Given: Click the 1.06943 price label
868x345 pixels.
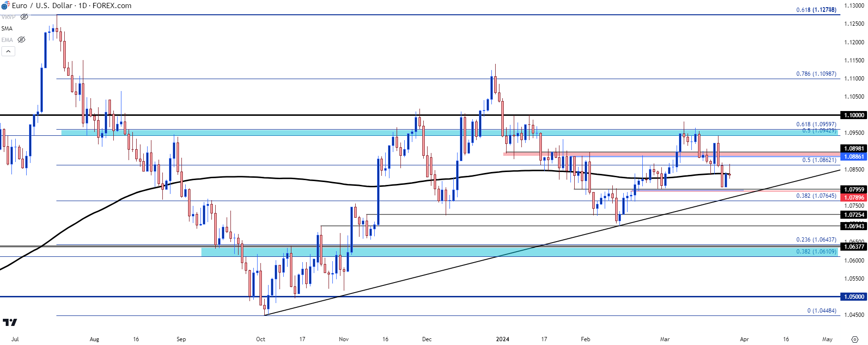Looking at the screenshot, I should click(854, 226).
